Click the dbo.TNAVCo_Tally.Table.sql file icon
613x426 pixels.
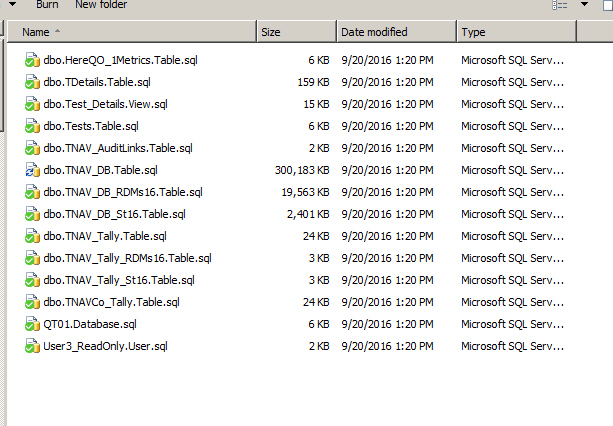pyautogui.click(x=32, y=302)
